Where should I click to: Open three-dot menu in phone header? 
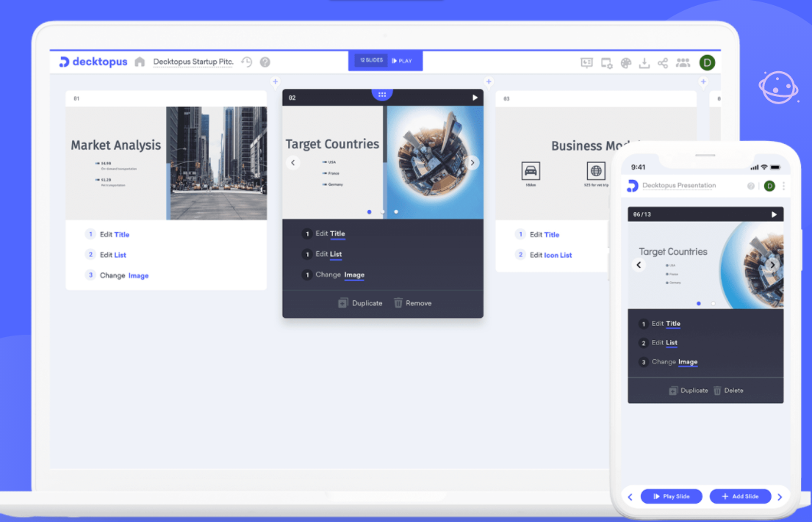coord(783,186)
